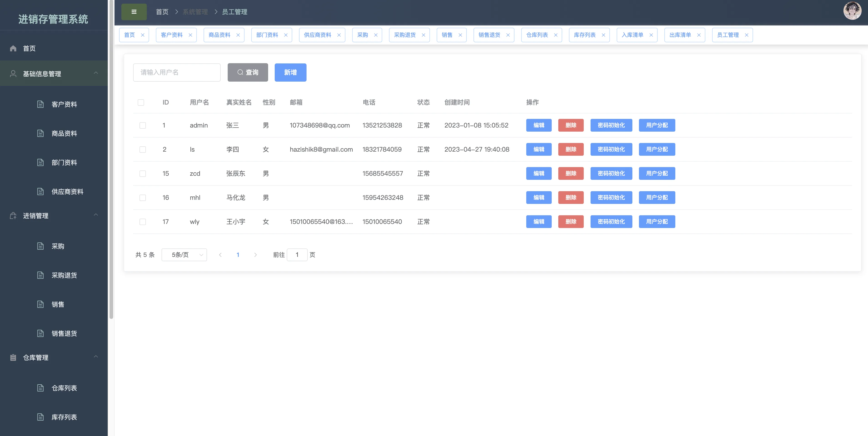Click the home icon in sidebar
The image size is (868, 436).
pos(13,48)
